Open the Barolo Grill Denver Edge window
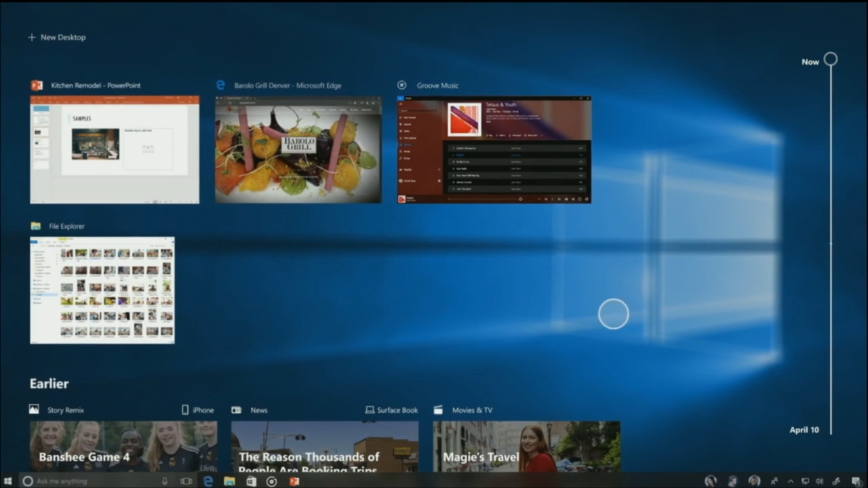The image size is (868, 488). [x=298, y=149]
